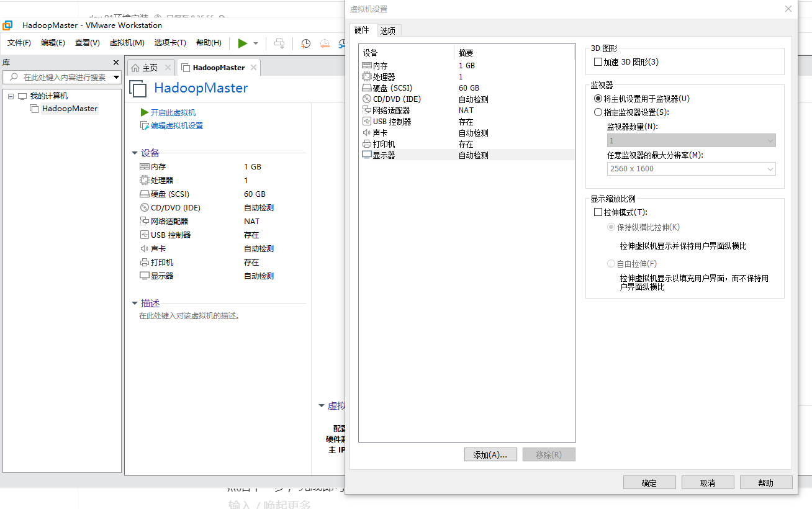The height and width of the screenshot is (509, 812).
Task: Open 监视器数量 dropdown
Action: click(691, 141)
